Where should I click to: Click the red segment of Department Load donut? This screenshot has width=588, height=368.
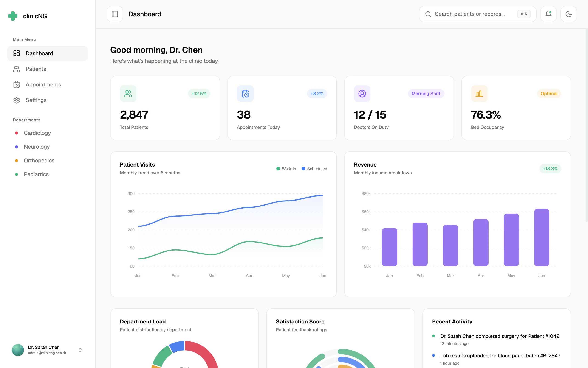point(204,352)
